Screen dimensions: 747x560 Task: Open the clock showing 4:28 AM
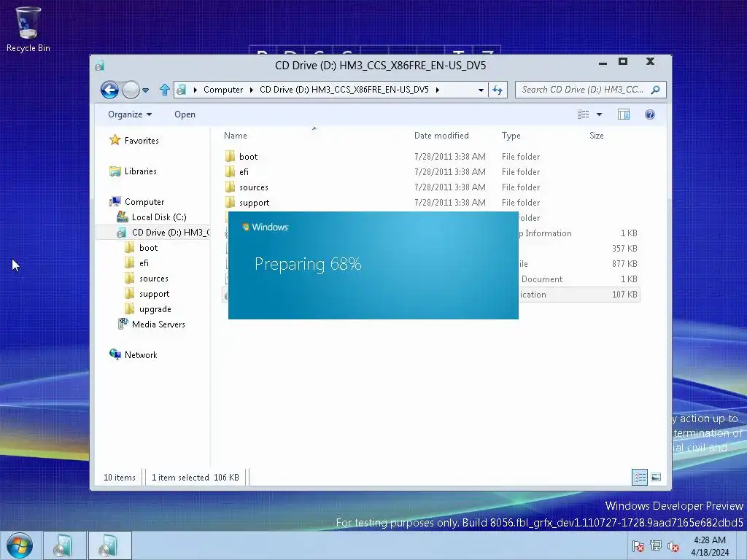point(710,546)
